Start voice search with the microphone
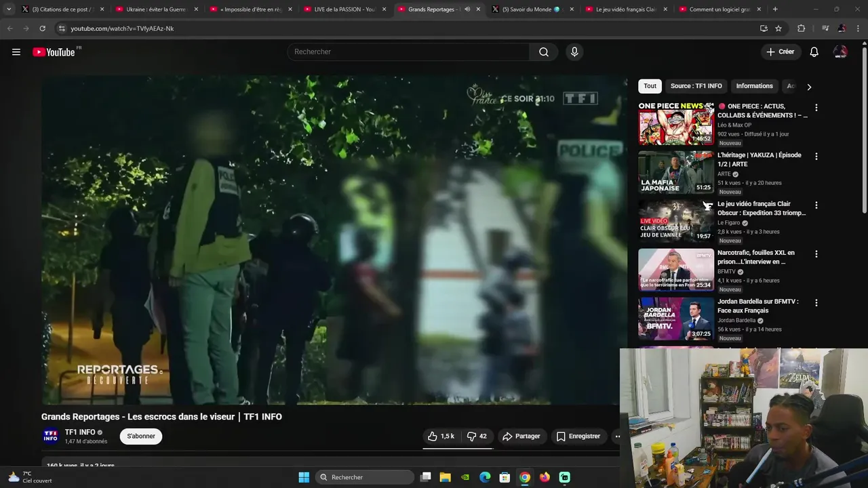Screen dimensions: 868x488 [x=574, y=52]
